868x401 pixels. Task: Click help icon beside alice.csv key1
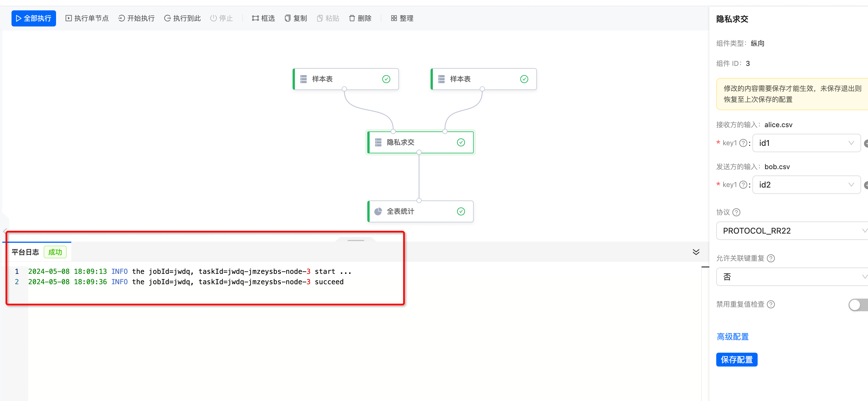[x=743, y=143]
